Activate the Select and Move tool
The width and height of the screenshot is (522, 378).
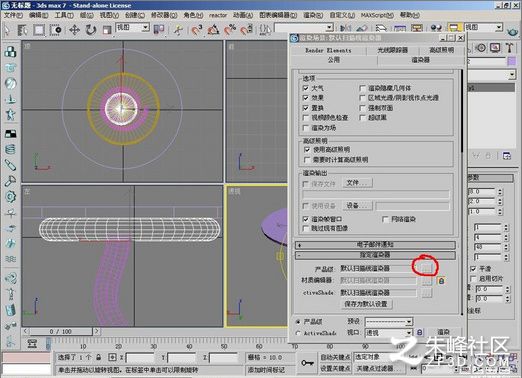click(74, 30)
